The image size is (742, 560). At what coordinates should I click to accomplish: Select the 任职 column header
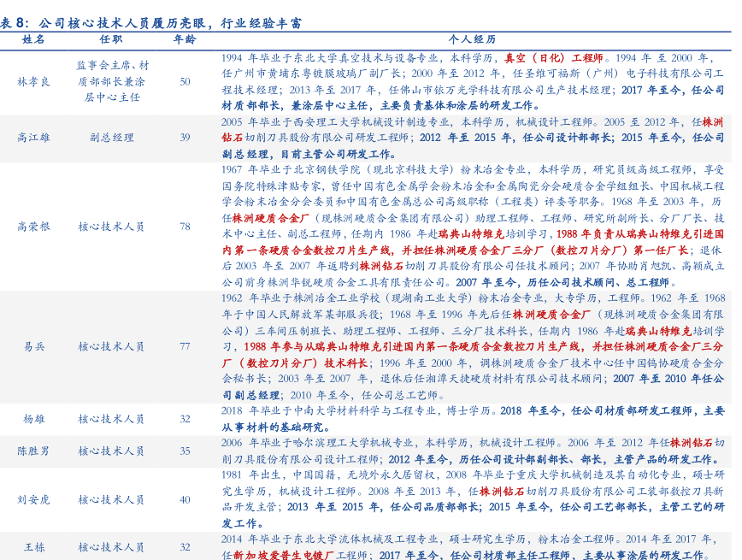point(111,39)
